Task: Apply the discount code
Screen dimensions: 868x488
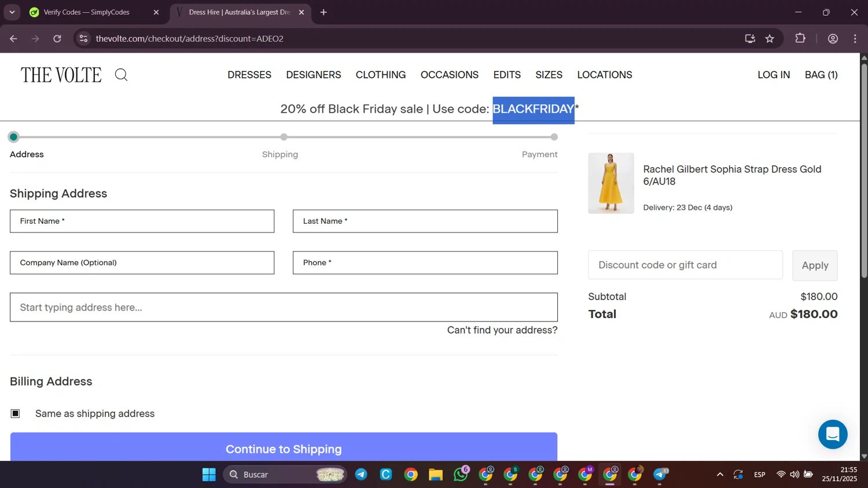Action: [815, 265]
